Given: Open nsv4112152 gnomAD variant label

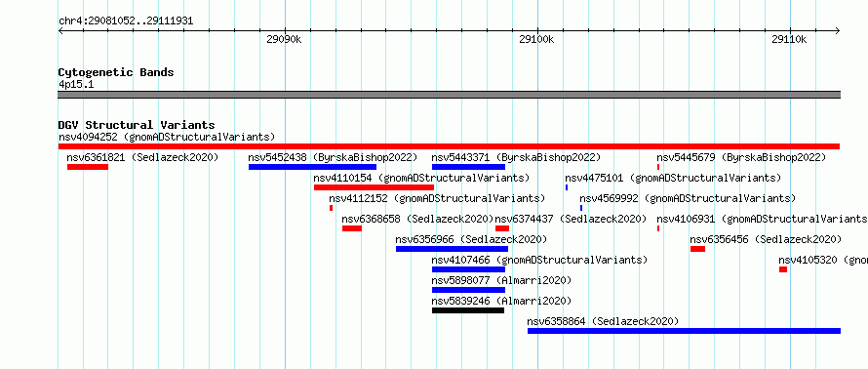Looking at the screenshot, I should click(437, 198).
